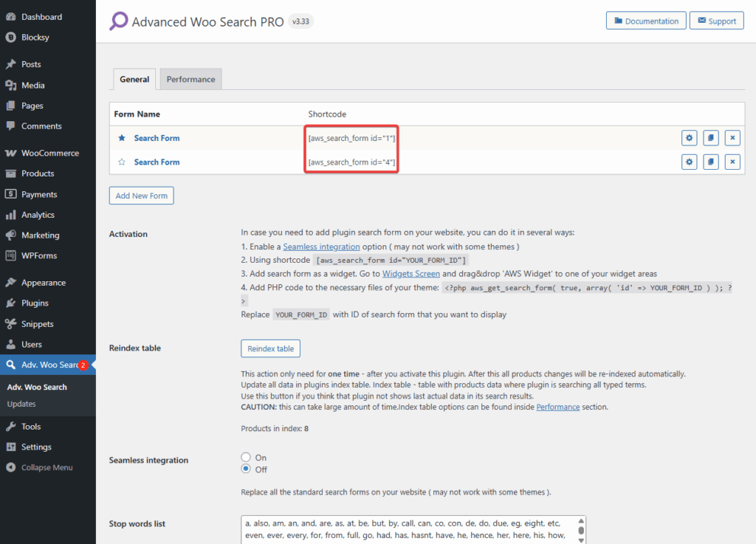This screenshot has height=544, width=756.
Task: Star the second Search Form as default
Action: coord(122,162)
